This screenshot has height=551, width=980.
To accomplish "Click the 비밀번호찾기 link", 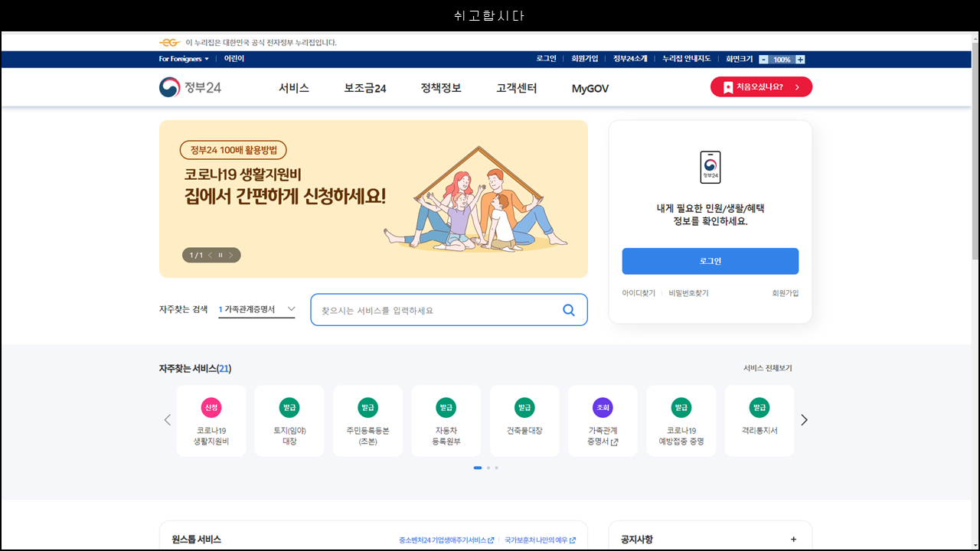I will point(688,293).
